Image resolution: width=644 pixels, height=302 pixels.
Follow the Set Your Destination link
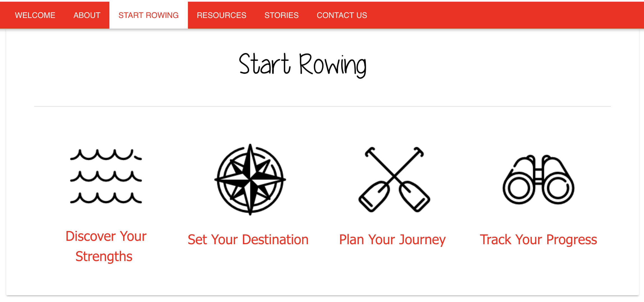(x=248, y=240)
